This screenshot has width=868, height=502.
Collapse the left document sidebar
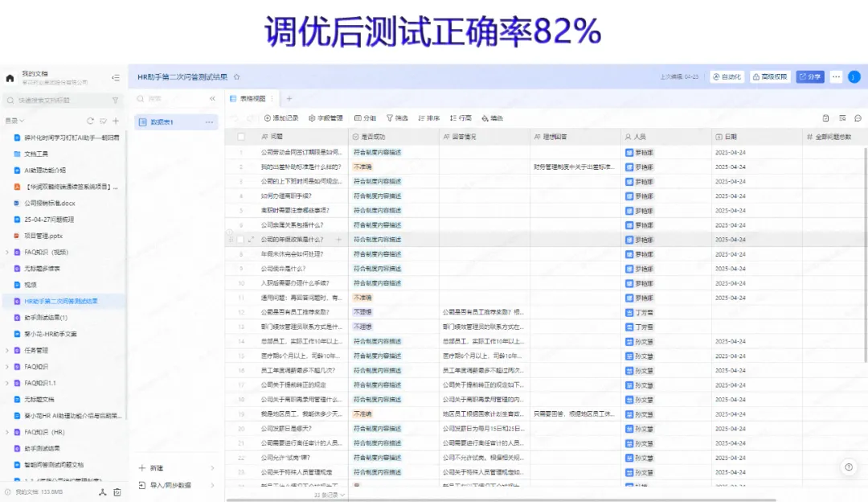click(x=115, y=78)
